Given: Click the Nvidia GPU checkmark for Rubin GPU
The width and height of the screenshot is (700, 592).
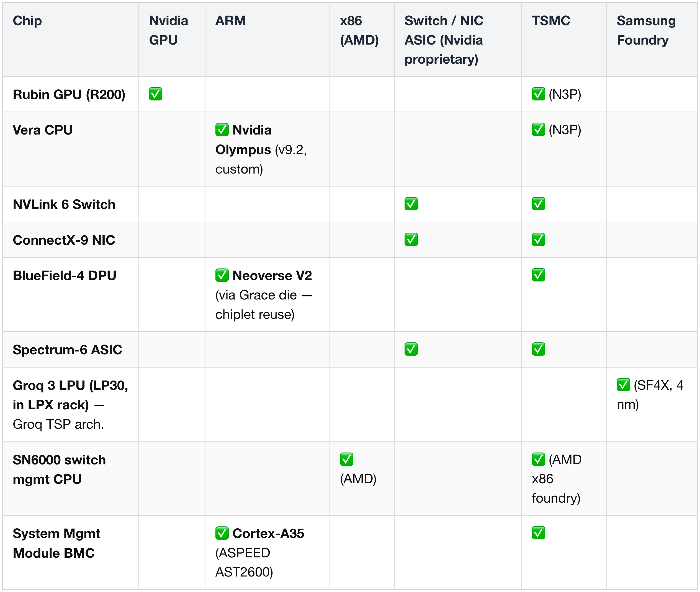Looking at the screenshot, I should coord(155,94).
